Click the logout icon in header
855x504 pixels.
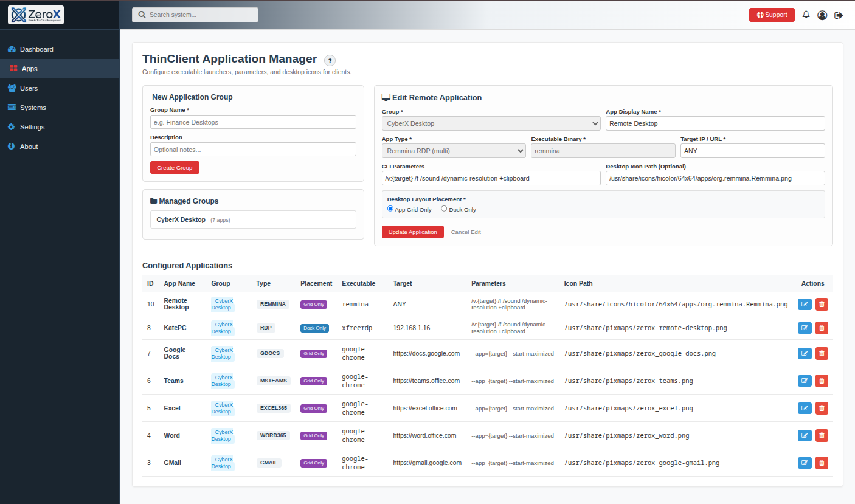[839, 15]
